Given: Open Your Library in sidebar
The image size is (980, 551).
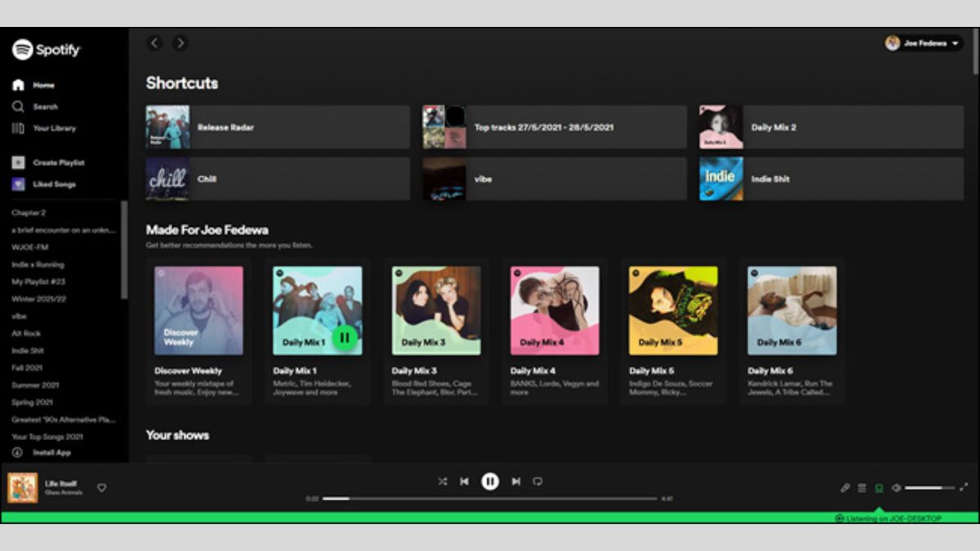Looking at the screenshot, I should coord(54,128).
